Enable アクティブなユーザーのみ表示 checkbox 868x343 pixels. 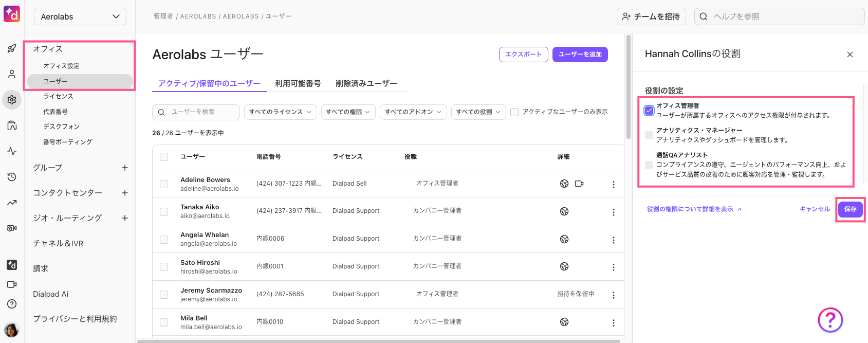pyautogui.click(x=514, y=112)
